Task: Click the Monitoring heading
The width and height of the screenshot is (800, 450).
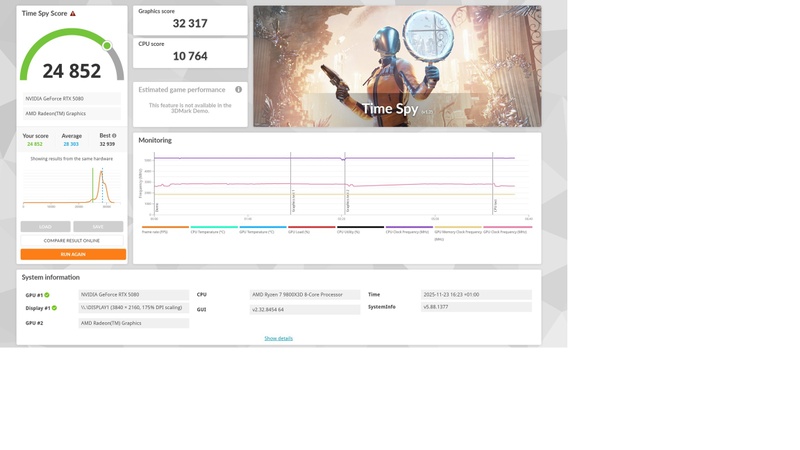Action: coord(155,140)
